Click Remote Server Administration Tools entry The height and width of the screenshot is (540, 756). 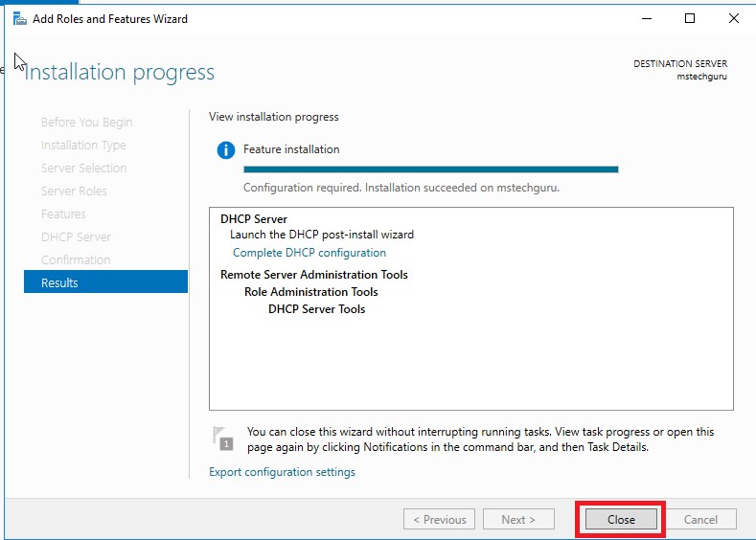coord(314,275)
